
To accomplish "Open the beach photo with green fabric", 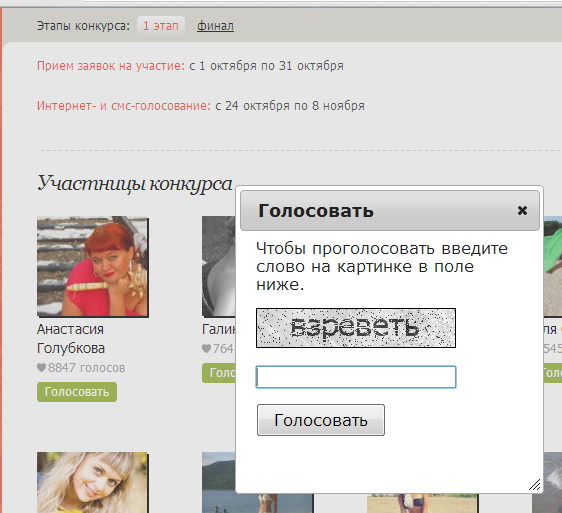I will click(x=552, y=266).
